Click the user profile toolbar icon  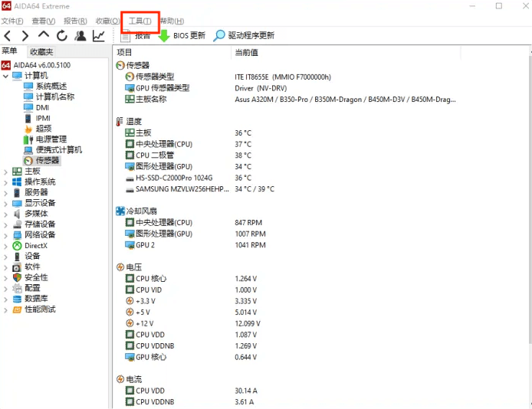(80, 35)
